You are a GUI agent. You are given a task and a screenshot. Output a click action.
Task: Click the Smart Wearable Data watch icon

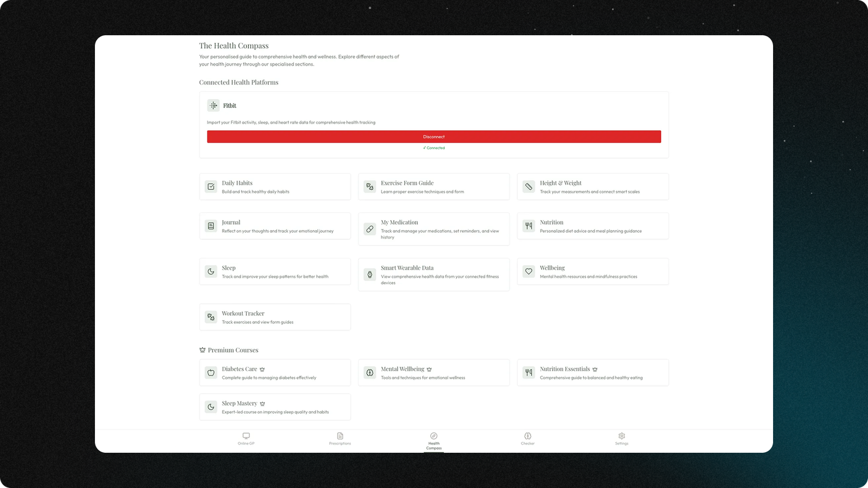tap(370, 274)
